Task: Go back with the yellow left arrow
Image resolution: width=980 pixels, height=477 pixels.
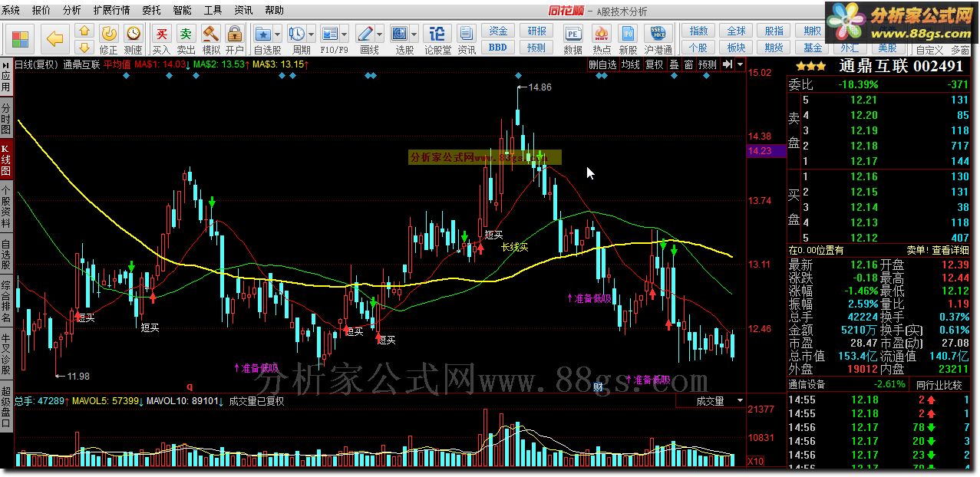Action: [54, 38]
